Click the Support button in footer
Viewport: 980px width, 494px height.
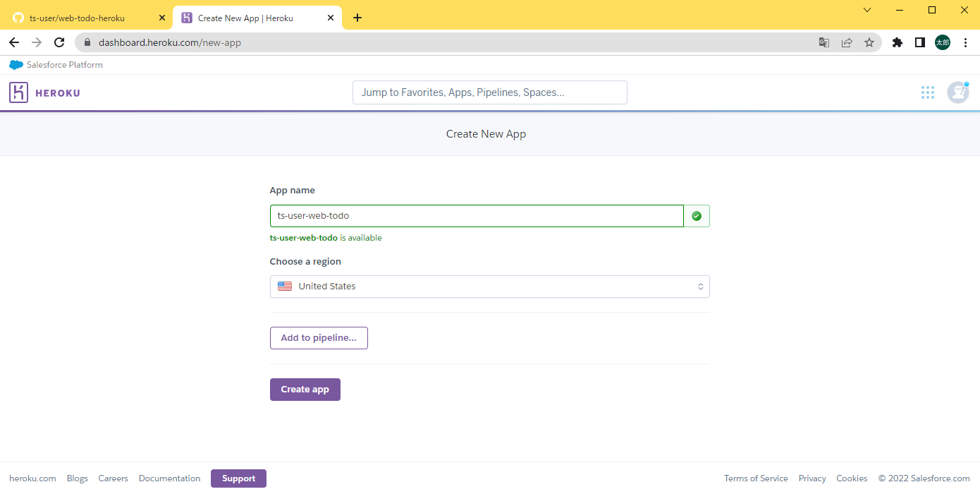click(238, 478)
